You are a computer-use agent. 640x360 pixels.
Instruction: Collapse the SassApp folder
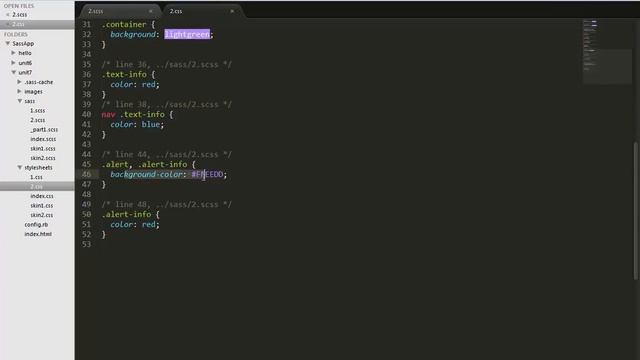click(x=7, y=43)
